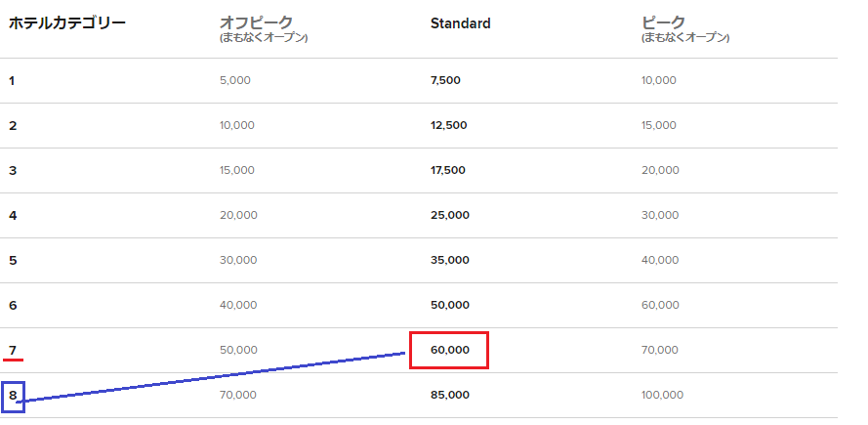Click the 12,500 Standard points cell
This screenshot has width=868, height=425.
(x=449, y=126)
